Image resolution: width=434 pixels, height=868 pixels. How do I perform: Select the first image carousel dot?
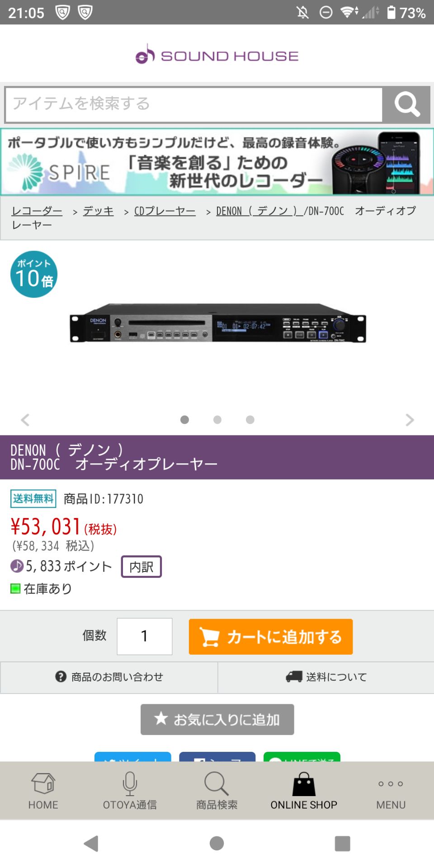pos(184,420)
